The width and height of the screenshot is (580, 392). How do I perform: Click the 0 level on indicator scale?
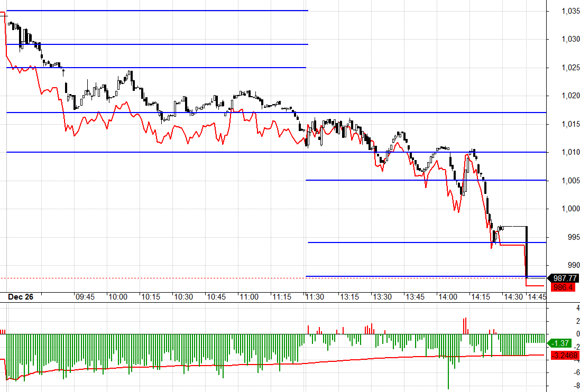563,334
